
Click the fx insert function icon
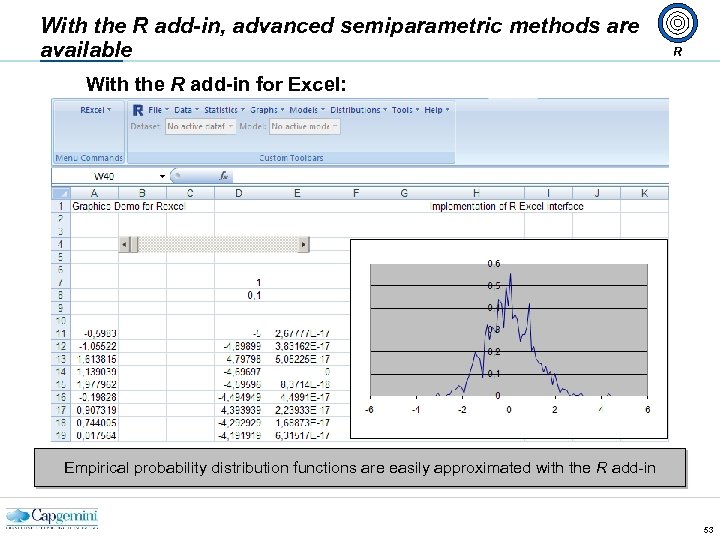pyautogui.click(x=224, y=176)
